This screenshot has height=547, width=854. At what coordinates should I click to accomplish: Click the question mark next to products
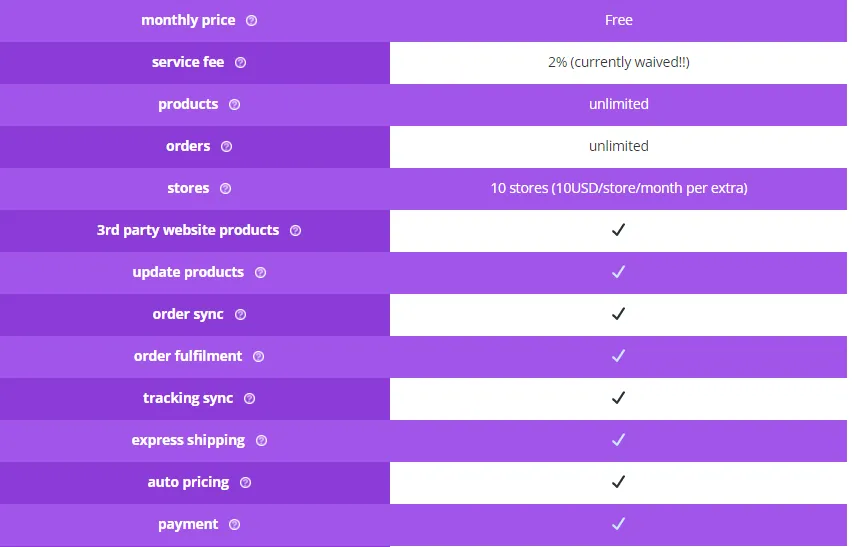(x=234, y=105)
